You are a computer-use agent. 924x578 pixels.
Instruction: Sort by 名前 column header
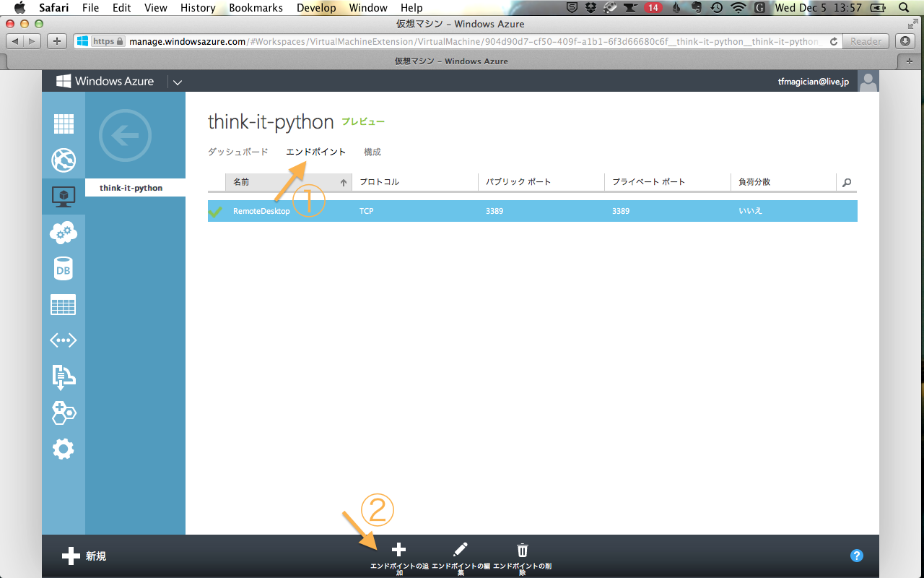[x=288, y=182]
